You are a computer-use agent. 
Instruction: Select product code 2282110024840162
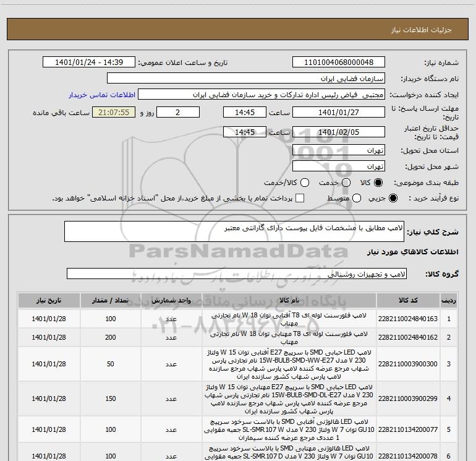point(408,337)
